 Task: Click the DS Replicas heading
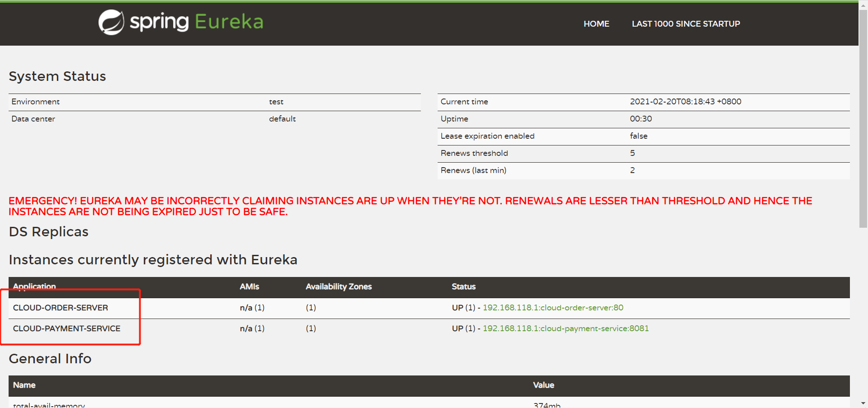pyautogui.click(x=48, y=232)
